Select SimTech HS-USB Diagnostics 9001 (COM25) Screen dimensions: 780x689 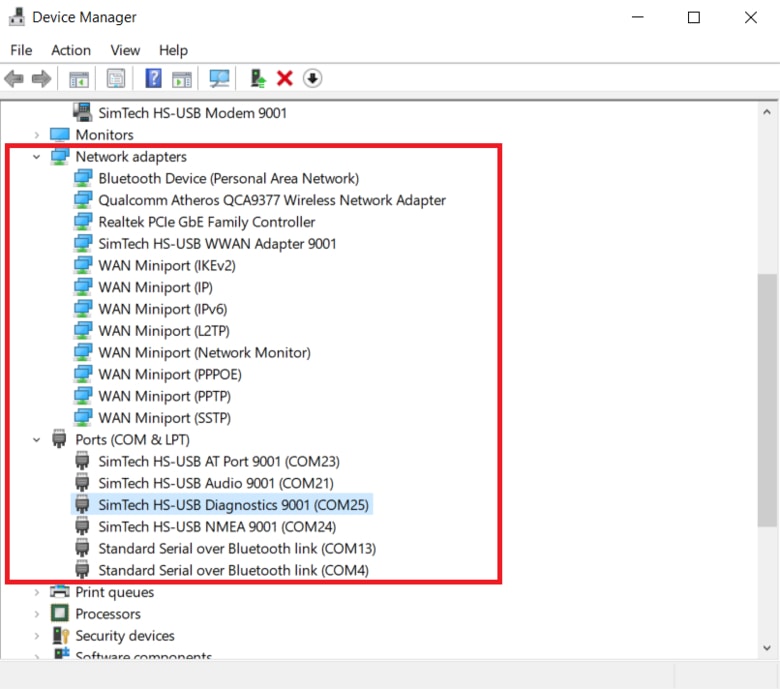tap(233, 505)
